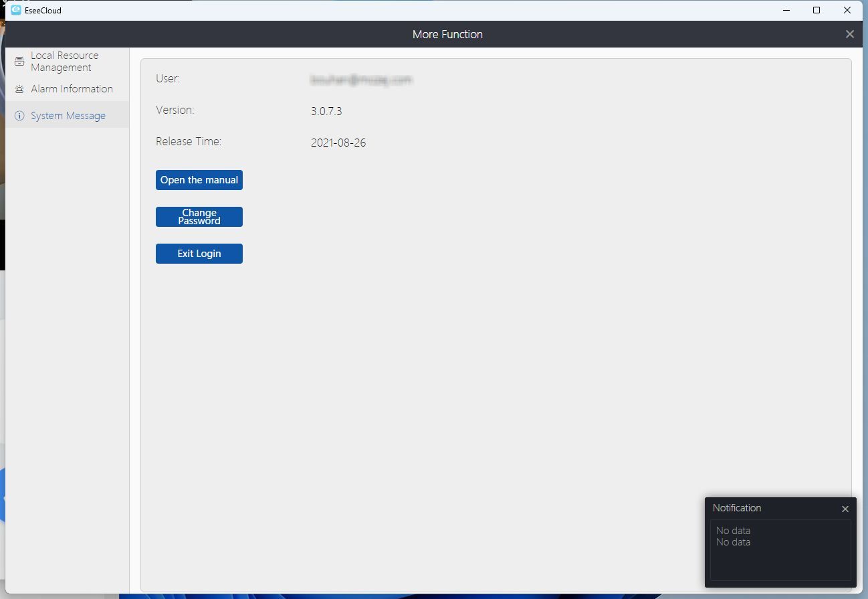
Task: Close the More Function panel
Action: pyautogui.click(x=849, y=34)
